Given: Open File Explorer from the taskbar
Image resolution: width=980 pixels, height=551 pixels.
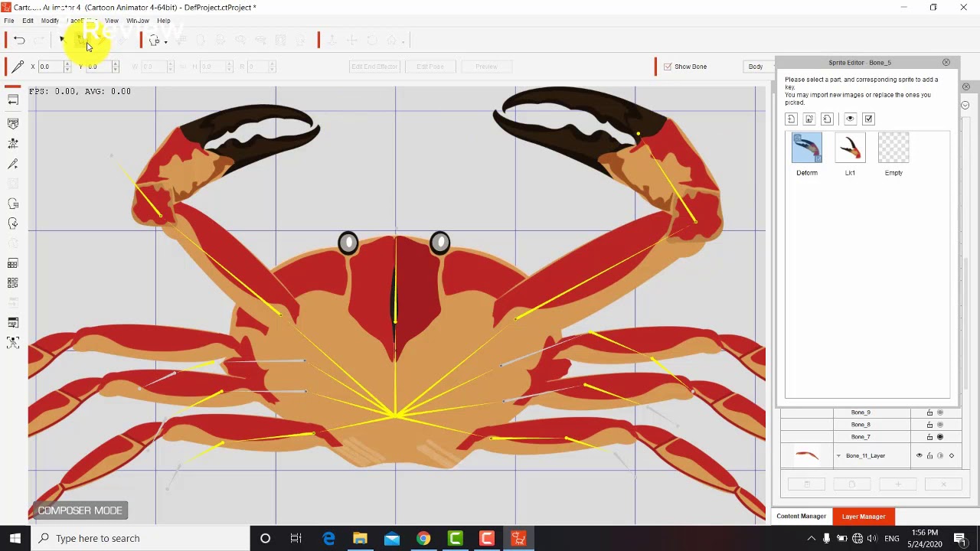Looking at the screenshot, I should pyautogui.click(x=360, y=539).
